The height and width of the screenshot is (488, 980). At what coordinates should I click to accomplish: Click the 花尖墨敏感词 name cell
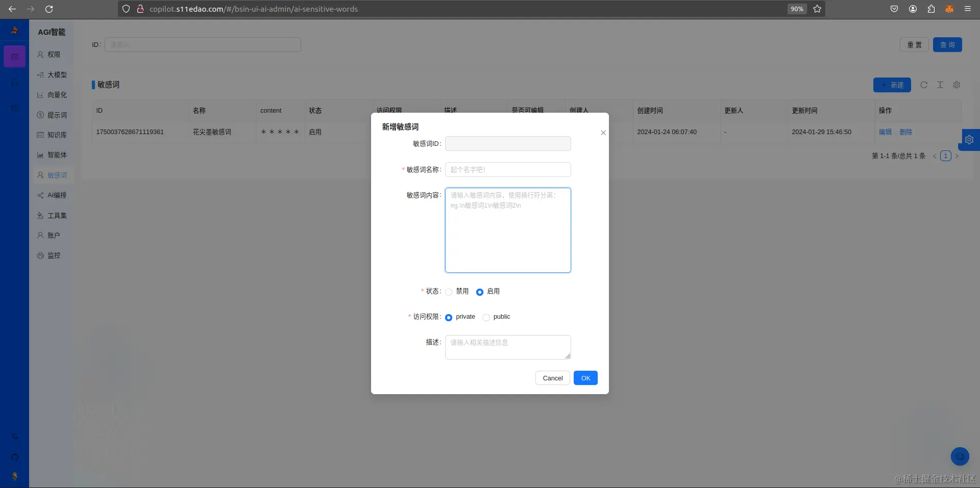212,132
